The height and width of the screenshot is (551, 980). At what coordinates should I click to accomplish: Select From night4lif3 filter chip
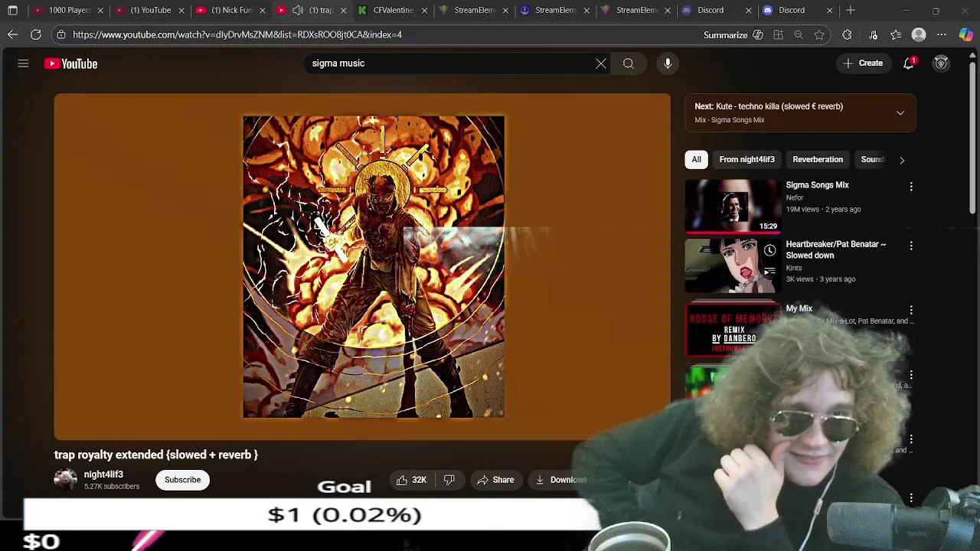[746, 159]
